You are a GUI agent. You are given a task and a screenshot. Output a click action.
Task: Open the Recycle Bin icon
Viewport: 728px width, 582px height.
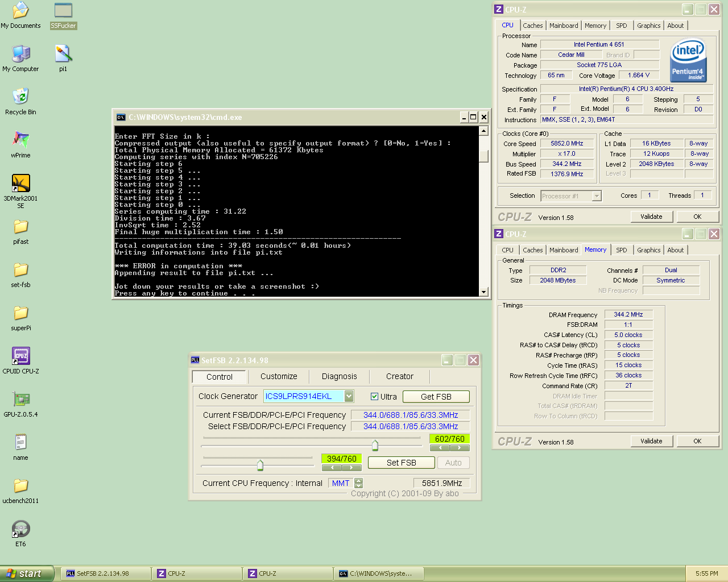point(20,101)
